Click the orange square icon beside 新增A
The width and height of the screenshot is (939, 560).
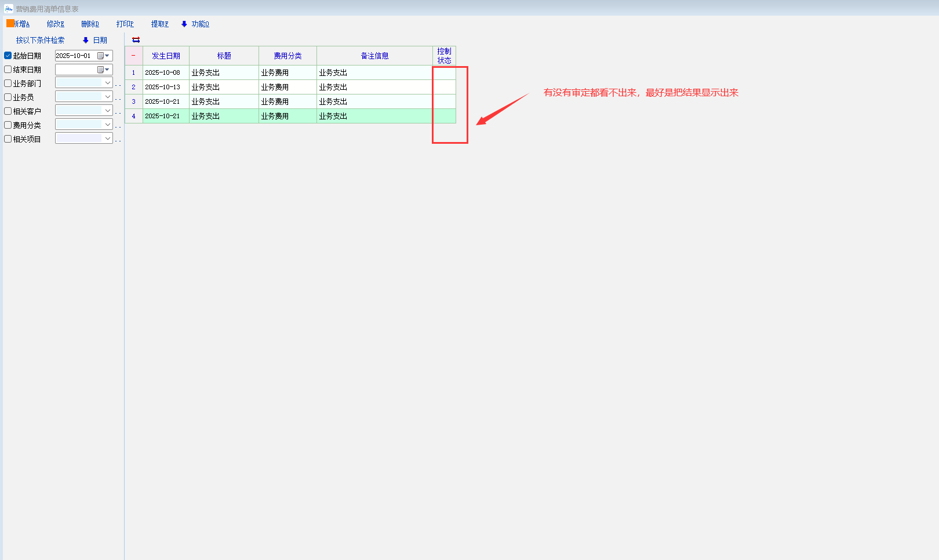pos(10,23)
